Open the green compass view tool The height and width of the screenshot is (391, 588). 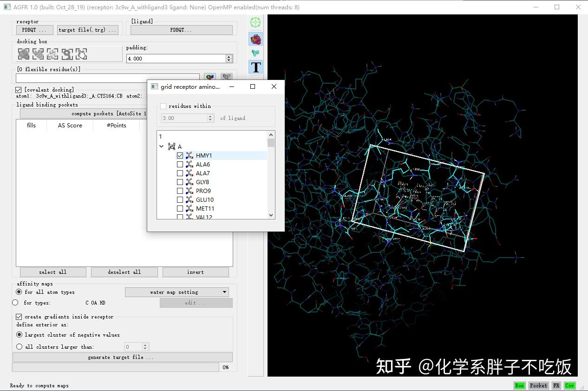[x=255, y=22]
